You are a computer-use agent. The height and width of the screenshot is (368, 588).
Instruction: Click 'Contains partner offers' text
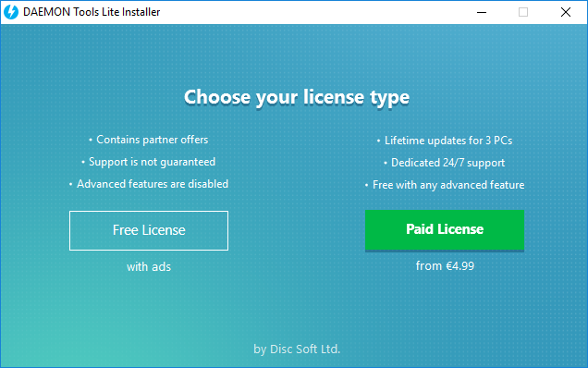coord(152,140)
